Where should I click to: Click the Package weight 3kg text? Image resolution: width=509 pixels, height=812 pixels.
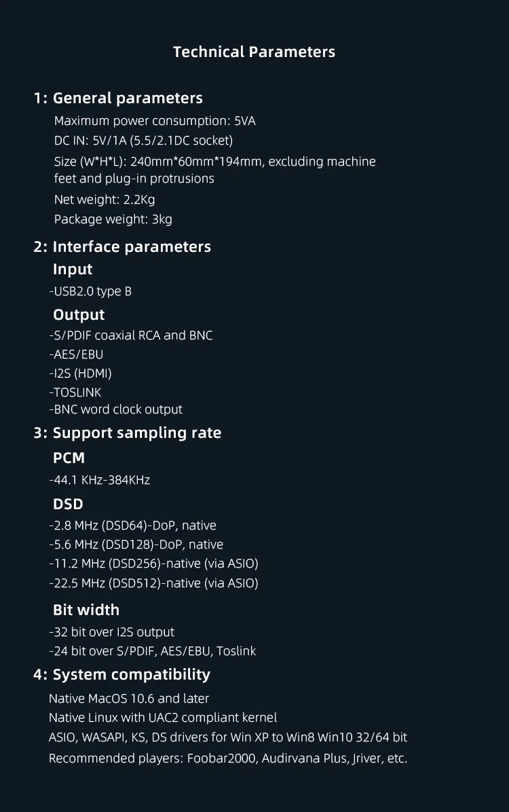point(113,219)
